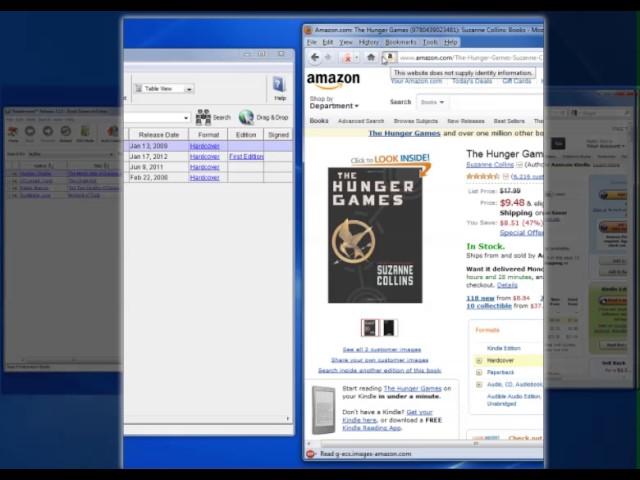Open Kindle Reading App link

click(x=371, y=428)
